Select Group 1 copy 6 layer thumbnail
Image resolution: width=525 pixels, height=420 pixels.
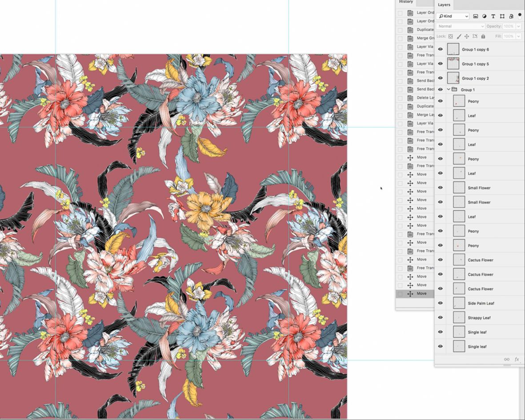pos(453,49)
